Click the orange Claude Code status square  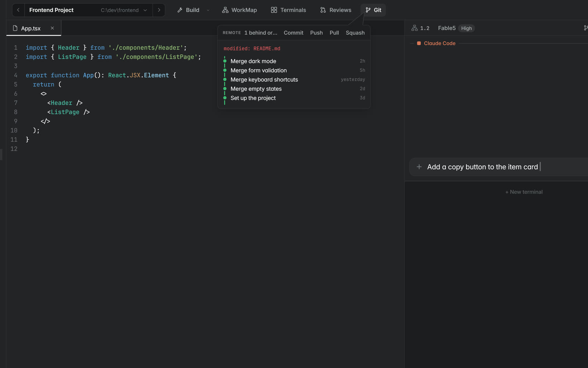coord(419,43)
